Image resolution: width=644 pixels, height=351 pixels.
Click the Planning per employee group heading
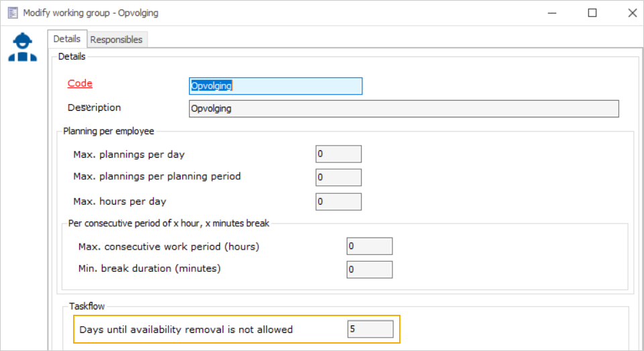click(109, 131)
